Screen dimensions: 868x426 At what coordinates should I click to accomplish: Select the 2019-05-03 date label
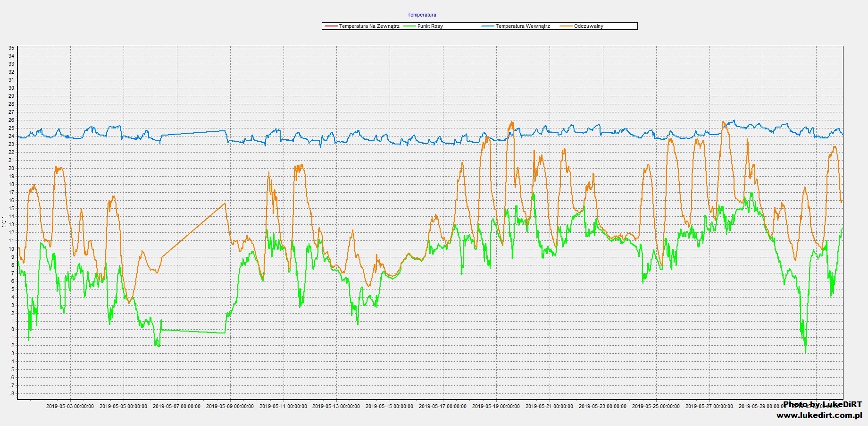tap(70, 406)
